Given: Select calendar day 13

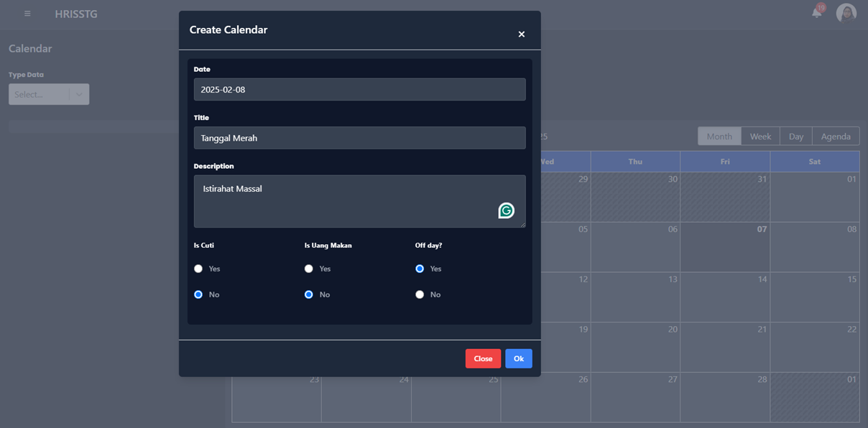Looking at the screenshot, I should coord(635,297).
